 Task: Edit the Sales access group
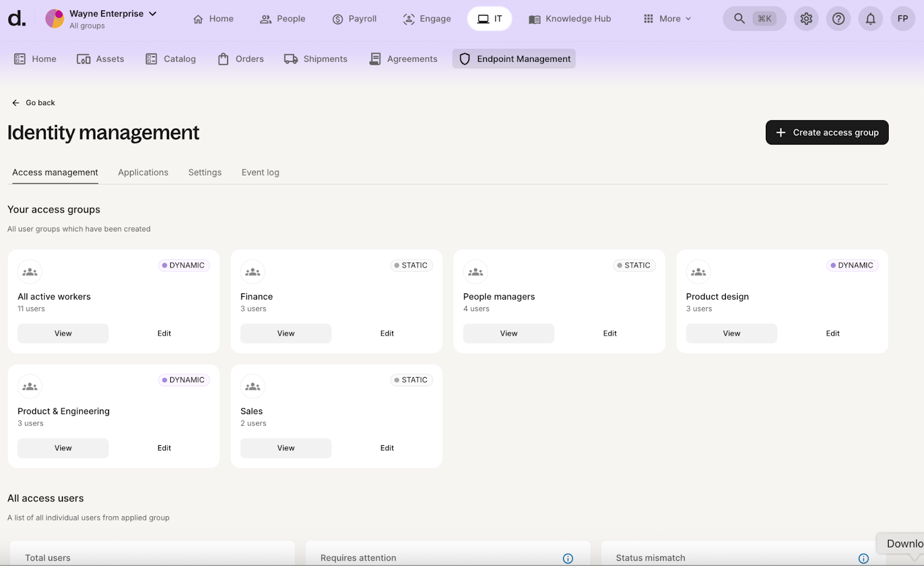[x=387, y=448]
